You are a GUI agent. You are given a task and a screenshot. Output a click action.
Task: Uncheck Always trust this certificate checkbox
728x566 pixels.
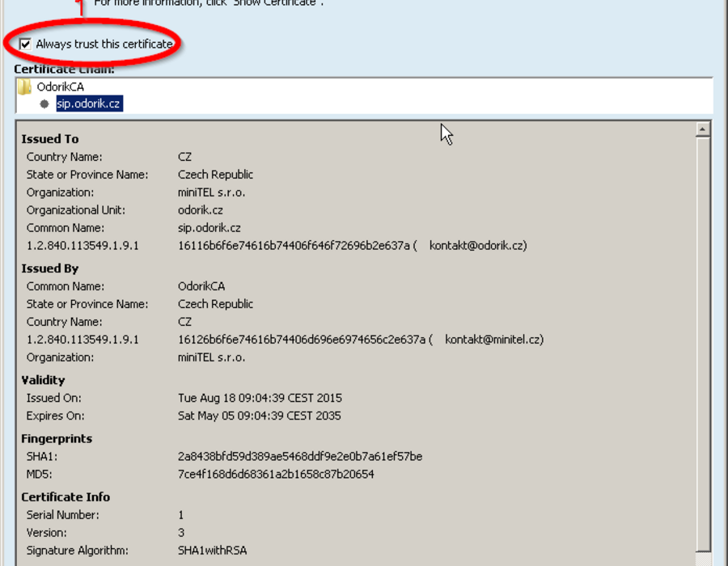25,44
